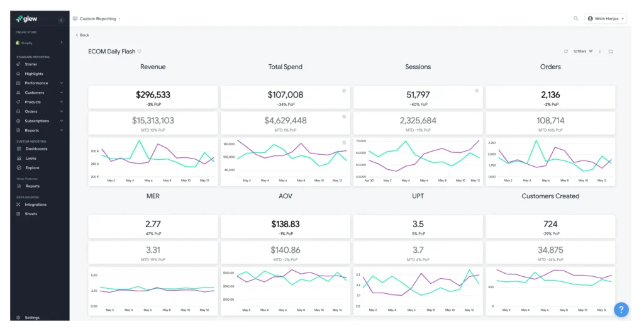
Task: Refresh the dashboard data
Action: pyautogui.click(x=566, y=52)
